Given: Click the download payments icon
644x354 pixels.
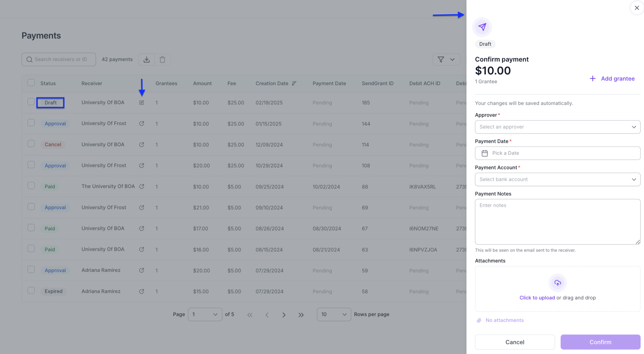Looking at the screenshot, I should pos(147,59).
